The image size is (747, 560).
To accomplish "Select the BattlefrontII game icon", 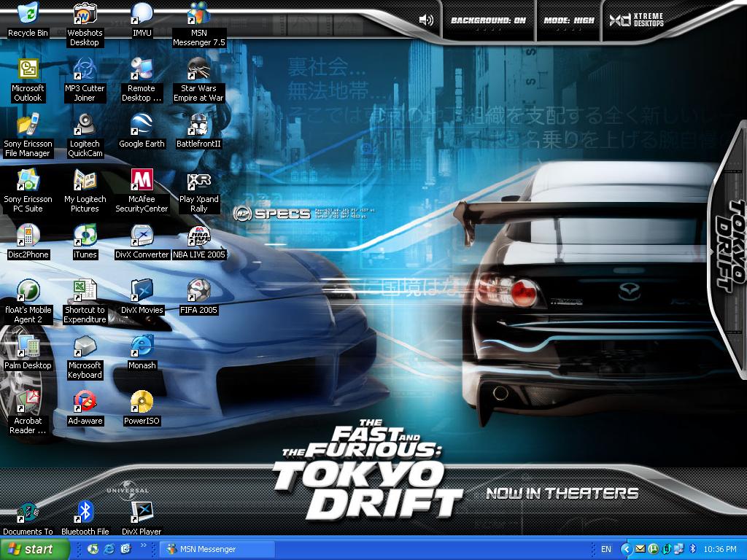I will click(x=198, y=131).
